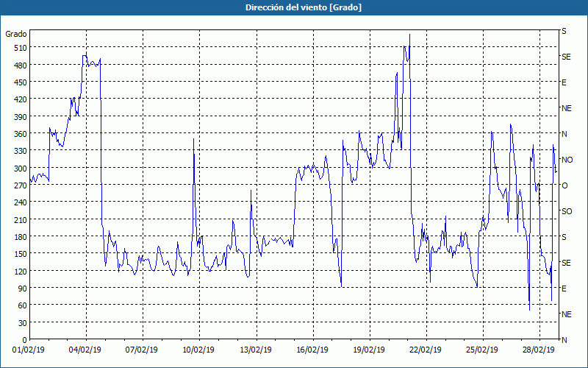Click the date label 10/02/19
The width and height of the screenshot is (588, 368).
coord(198,350)
